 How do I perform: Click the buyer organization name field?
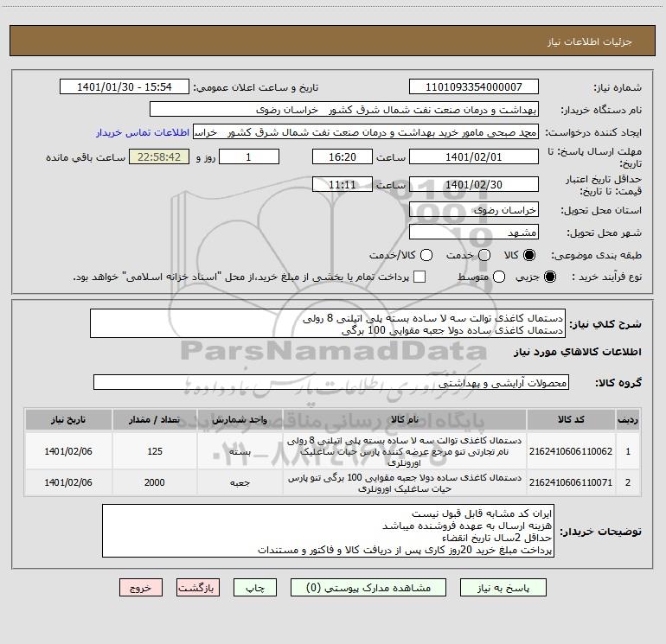(x=344, y=110)
